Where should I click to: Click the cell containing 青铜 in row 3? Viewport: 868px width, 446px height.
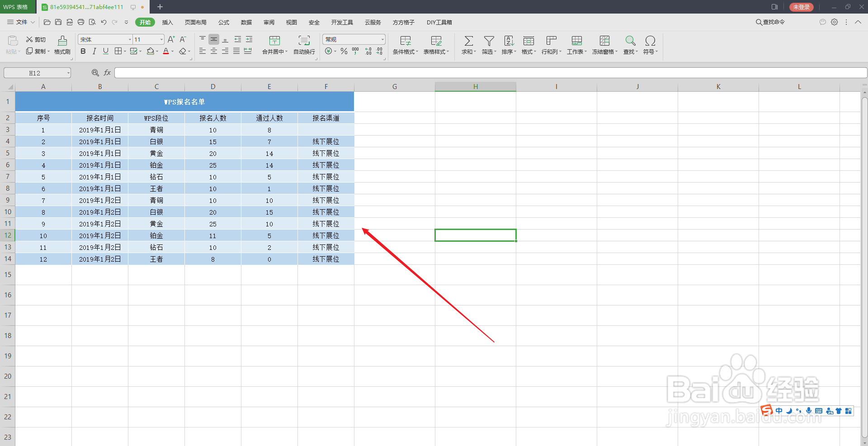(x=156, y=130)
